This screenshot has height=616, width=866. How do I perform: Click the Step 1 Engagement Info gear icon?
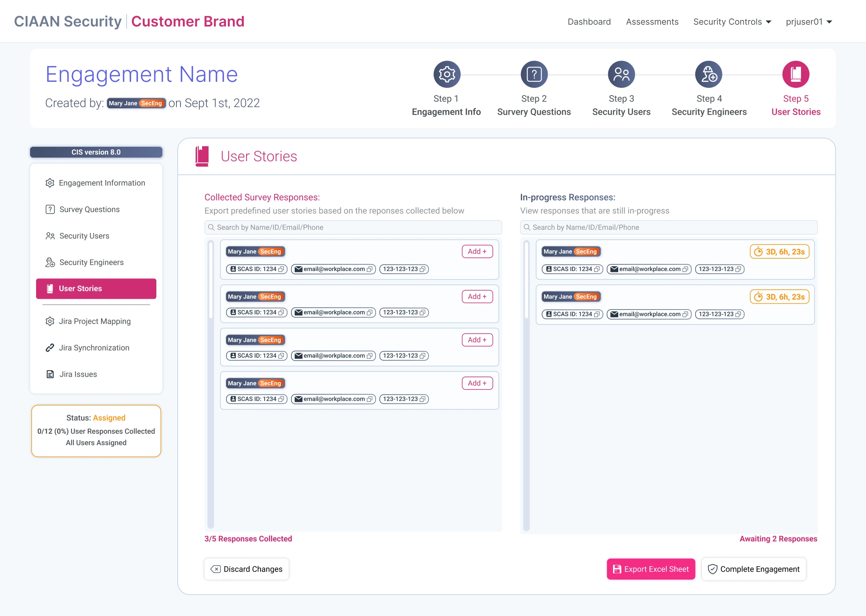(447, 74)
